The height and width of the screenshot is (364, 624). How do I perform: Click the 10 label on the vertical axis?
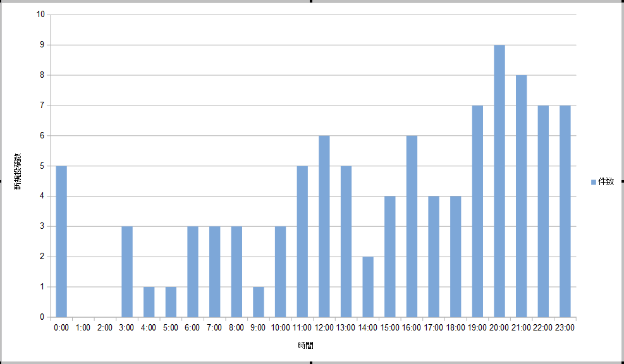pos(41,15)
